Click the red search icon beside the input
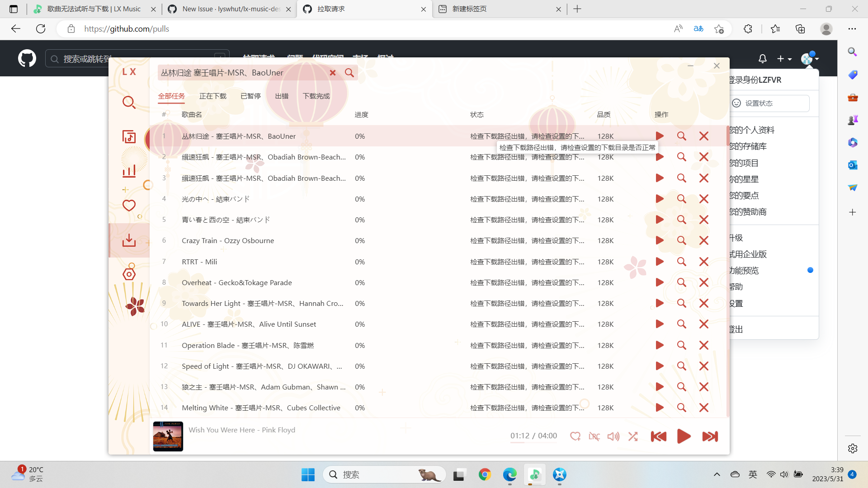868x488 pixels. (349, 73)
